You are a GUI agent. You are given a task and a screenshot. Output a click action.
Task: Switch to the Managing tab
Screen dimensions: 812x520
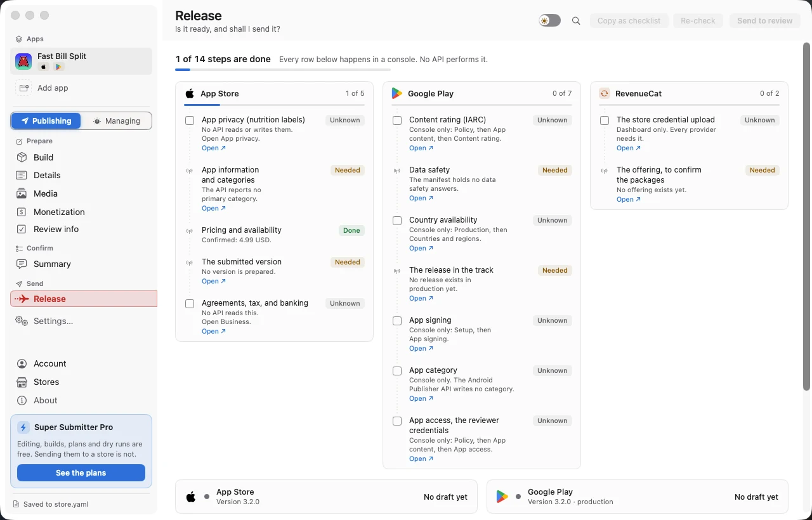coord(116,121)
